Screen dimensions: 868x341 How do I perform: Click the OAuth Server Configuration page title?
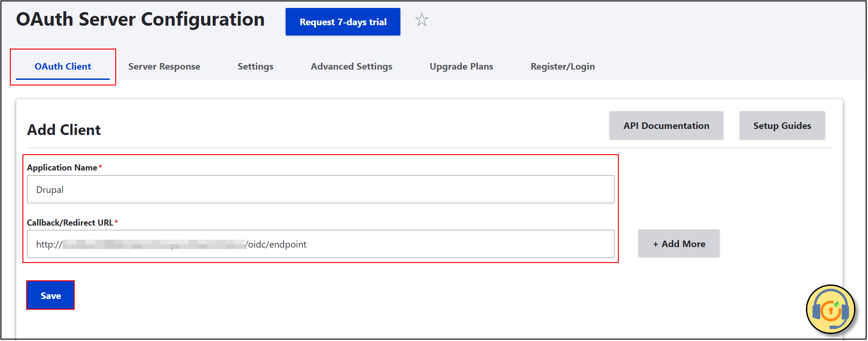[x=140, y=20]
